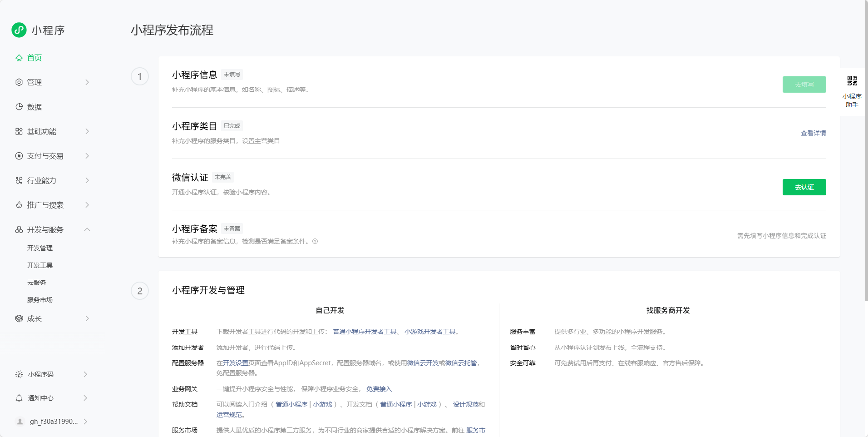Screen dimensions: 868x437
Task: Click the 基础功能 grid icon
Action: pyautogui.click(x=19, y=131)
